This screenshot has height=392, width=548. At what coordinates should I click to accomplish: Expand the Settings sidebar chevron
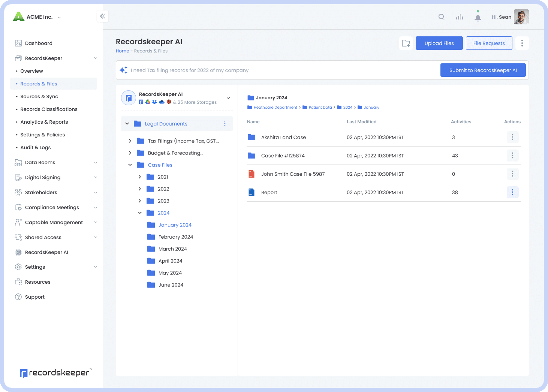click(96, 267)
